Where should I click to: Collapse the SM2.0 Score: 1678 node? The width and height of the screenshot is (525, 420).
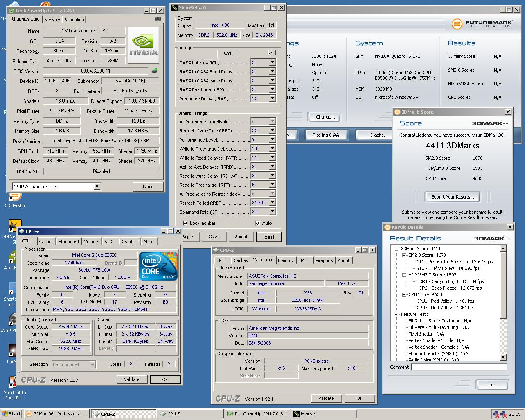point(404,255)
